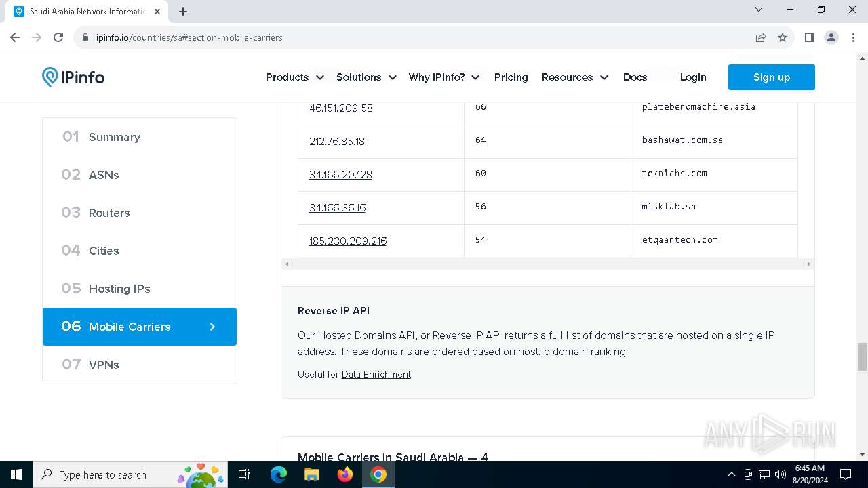The height and width of the screenshot is (488, 868).
Task: Switch to Chrome in taskbar
Action: pos(378,474)
